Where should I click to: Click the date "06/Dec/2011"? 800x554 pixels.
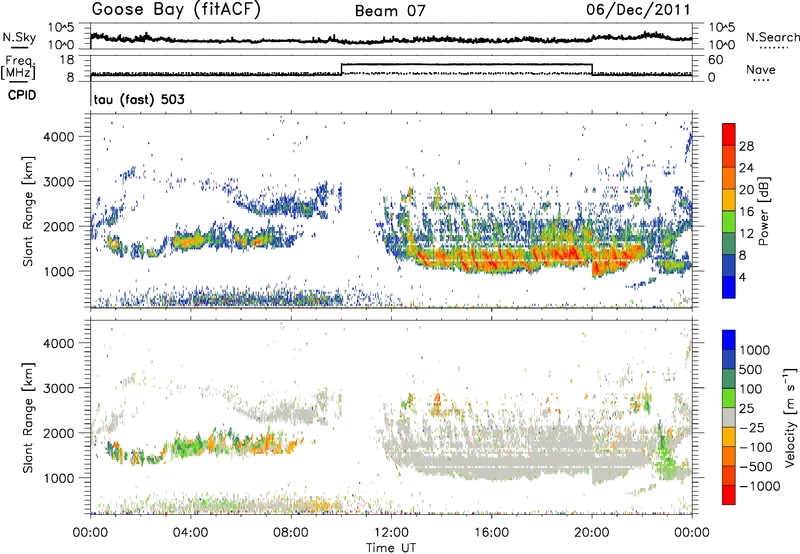pyautogui.click(x=638, y=10)
